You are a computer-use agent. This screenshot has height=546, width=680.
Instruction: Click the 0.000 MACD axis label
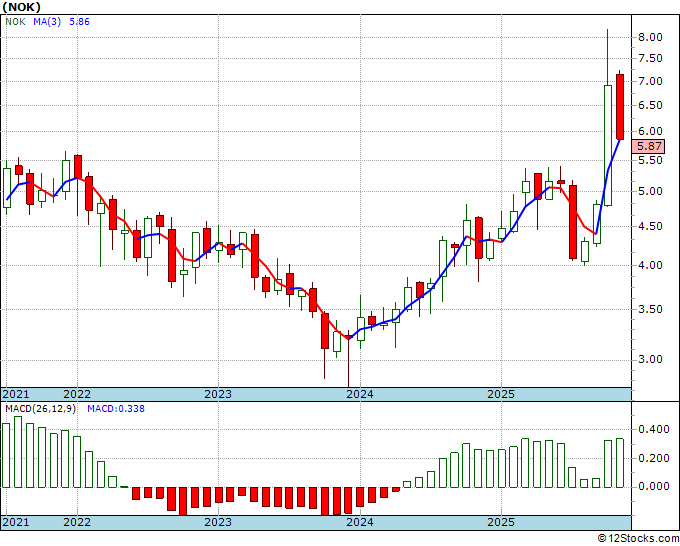click(x=654, y=487)
